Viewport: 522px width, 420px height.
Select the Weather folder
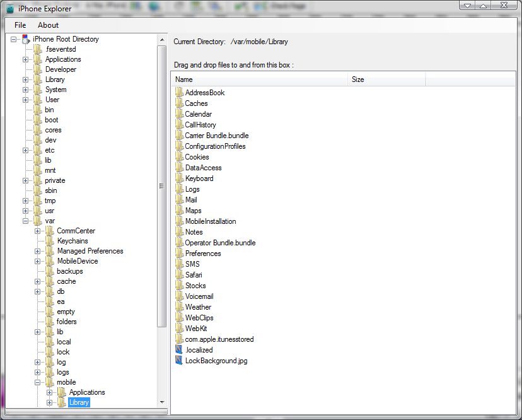click(198, 306)
